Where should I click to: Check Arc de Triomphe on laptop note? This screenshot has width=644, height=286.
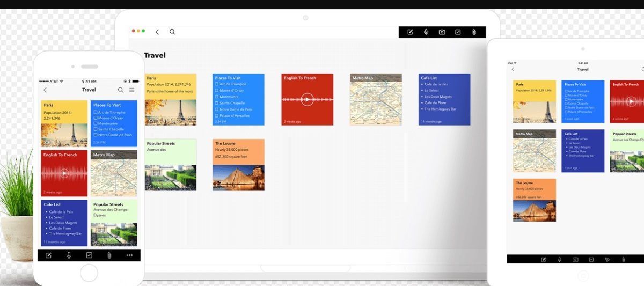217,84
